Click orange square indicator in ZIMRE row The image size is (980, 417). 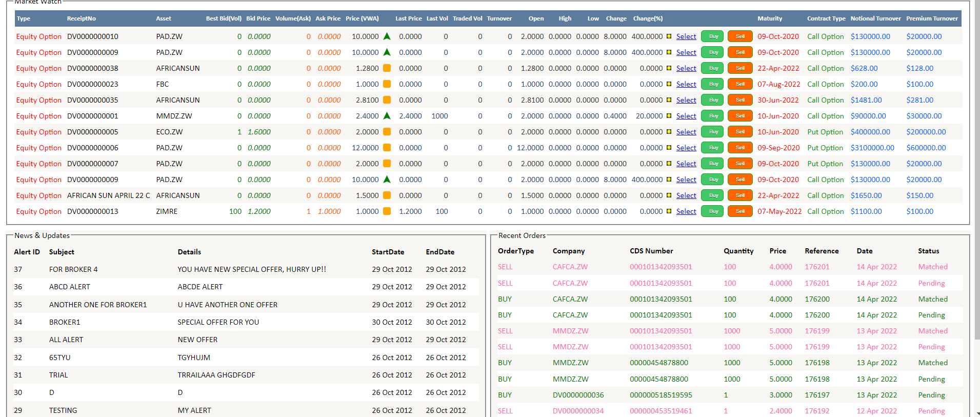(387, 211)
